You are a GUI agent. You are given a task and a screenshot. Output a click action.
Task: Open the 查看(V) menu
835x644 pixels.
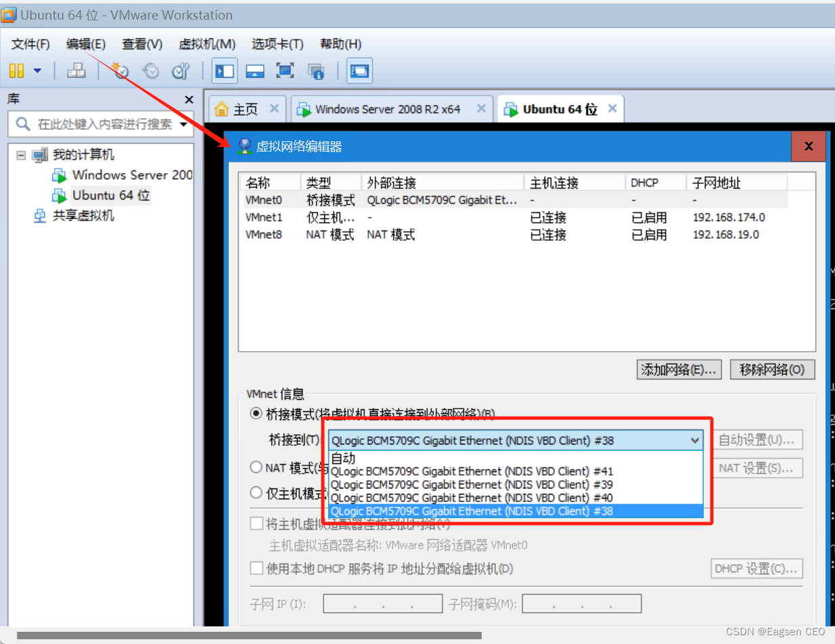click(142, 44)
